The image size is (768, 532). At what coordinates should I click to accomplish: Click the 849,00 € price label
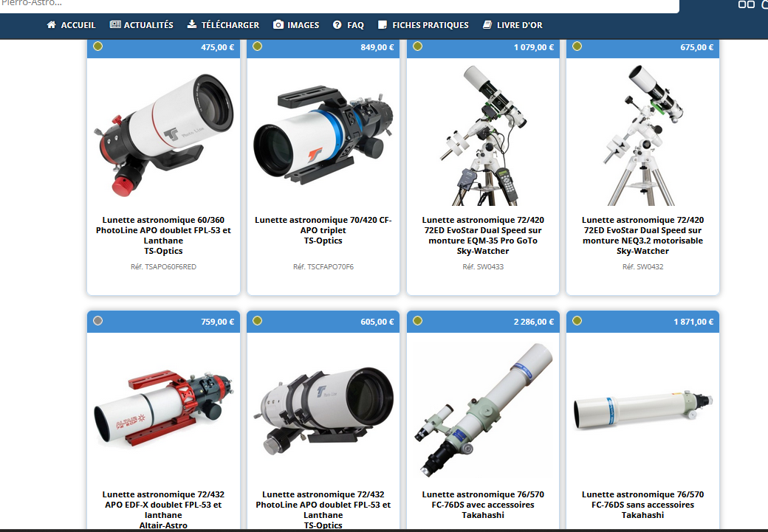377,47
